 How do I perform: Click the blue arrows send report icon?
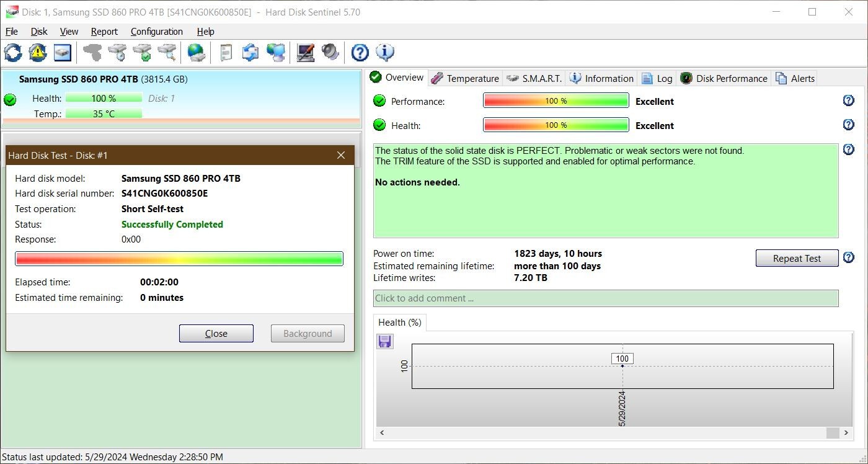250,53
